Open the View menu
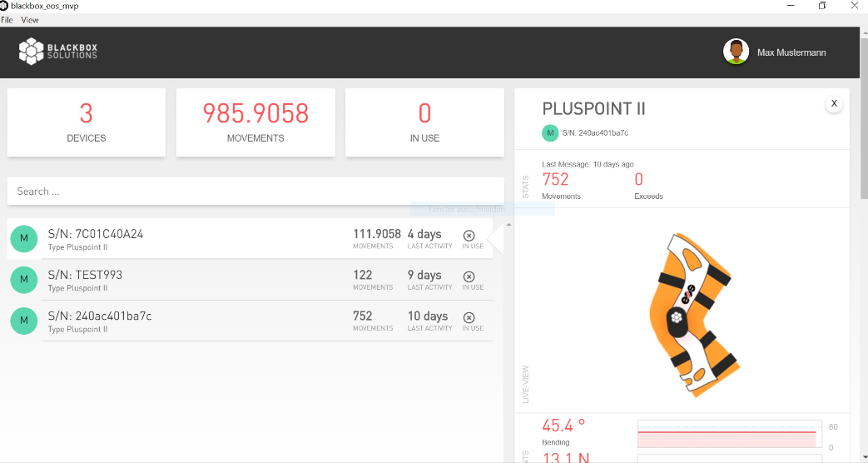This screenshot has width=868, height=463. (x=30, y=20)
